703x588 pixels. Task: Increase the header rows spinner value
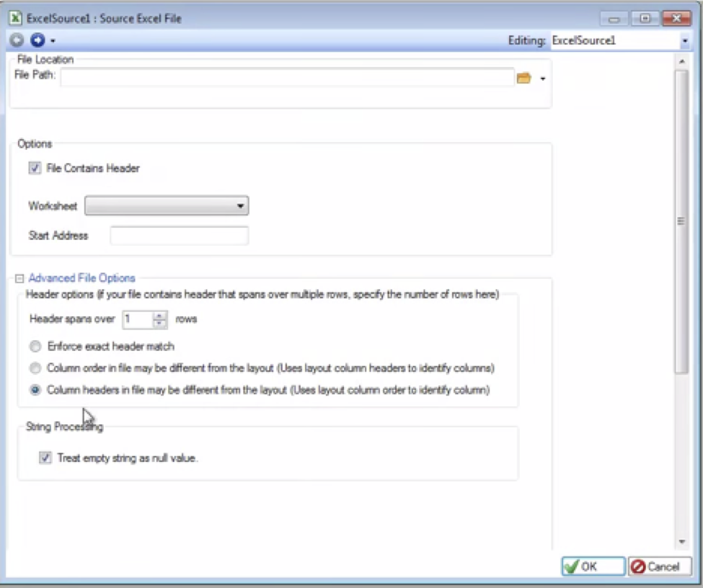[160, 315]
